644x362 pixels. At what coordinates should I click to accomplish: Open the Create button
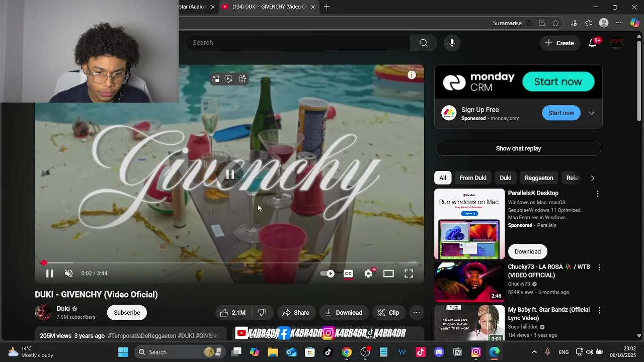pyautogui.click(x=559, y=43)
